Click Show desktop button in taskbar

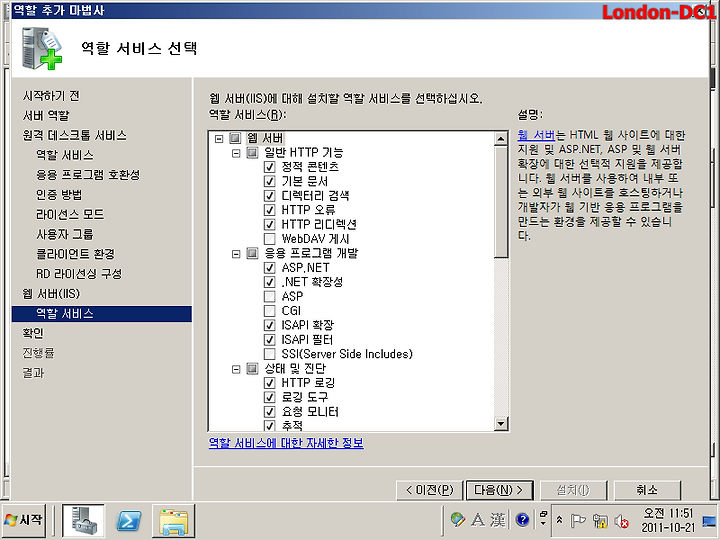pyautogui.click(x=709, y=521)
